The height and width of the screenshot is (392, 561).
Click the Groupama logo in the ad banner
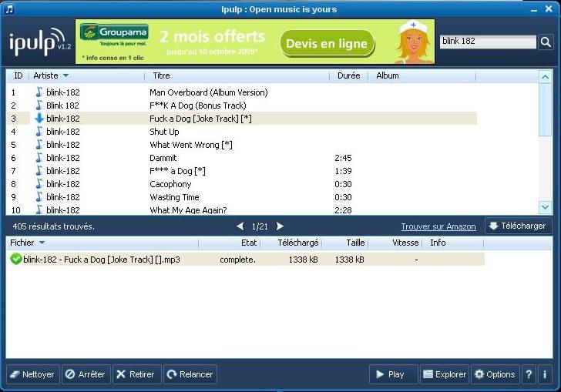pyautogui.click(x=114, y=32)
